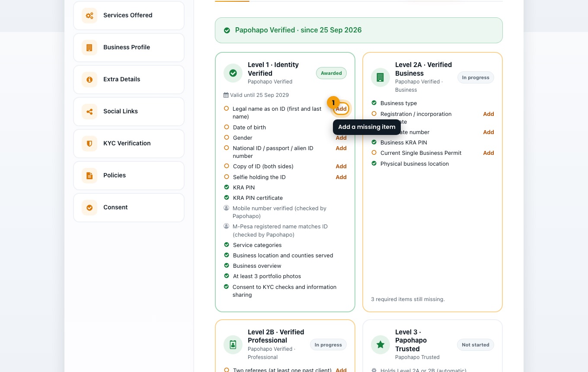The image size is (588, 372).
Task: Click the Business Profile building icon
Action: click(x=89, y=48)
